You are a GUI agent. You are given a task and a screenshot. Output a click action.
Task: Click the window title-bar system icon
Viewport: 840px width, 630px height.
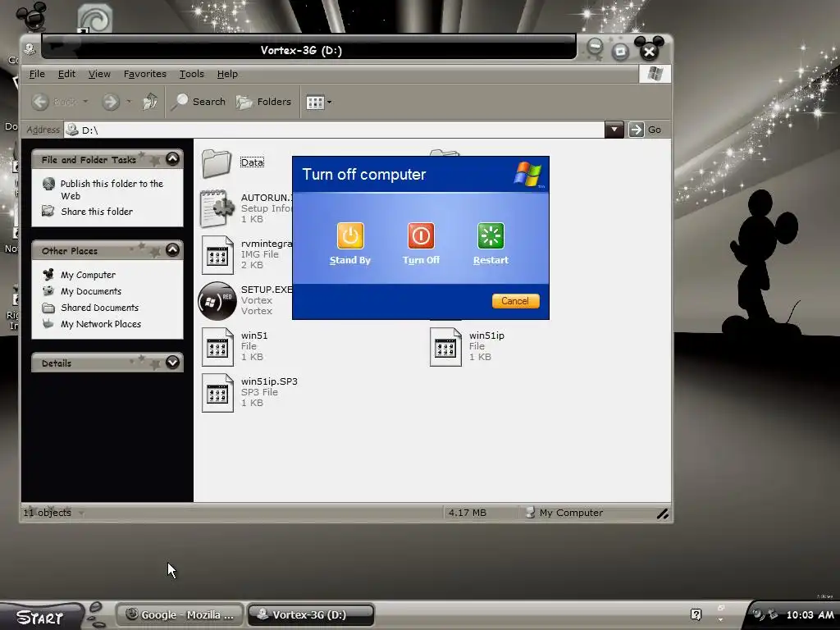[x=30, y=49]
